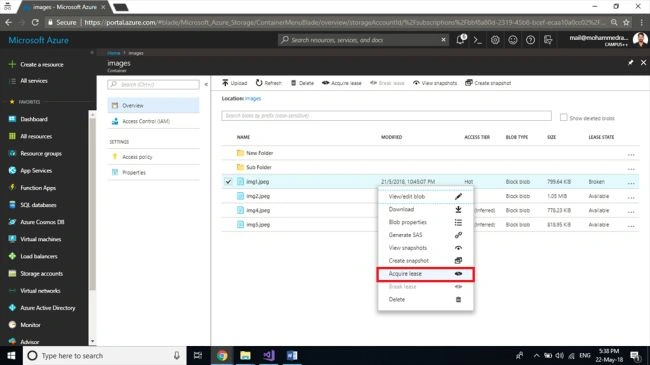Open Storage accounts in sidebar
650x365 pixels.
(41, 273)
